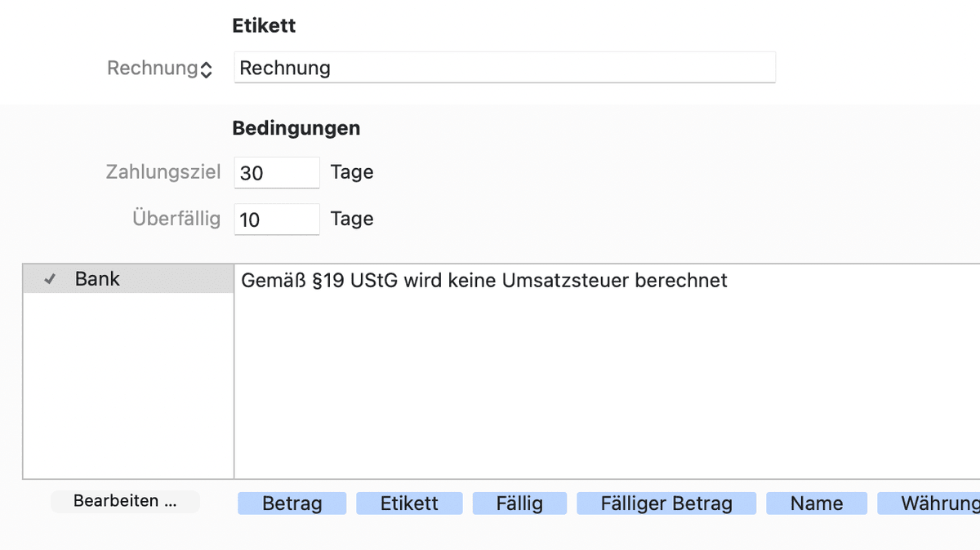Insert the Name placeholder token

(x=817, y=503)
